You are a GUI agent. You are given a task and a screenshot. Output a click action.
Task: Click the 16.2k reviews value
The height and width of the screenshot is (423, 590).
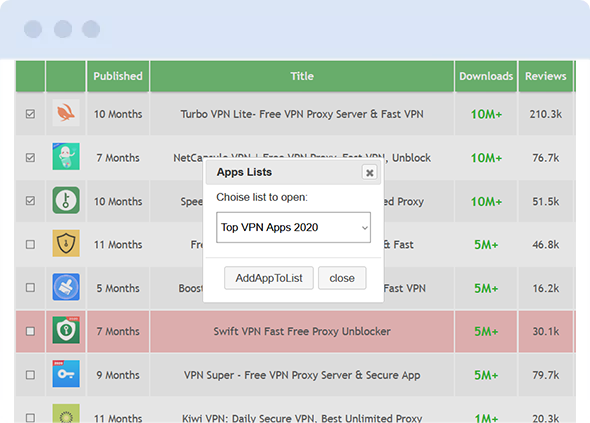(546, 288)
